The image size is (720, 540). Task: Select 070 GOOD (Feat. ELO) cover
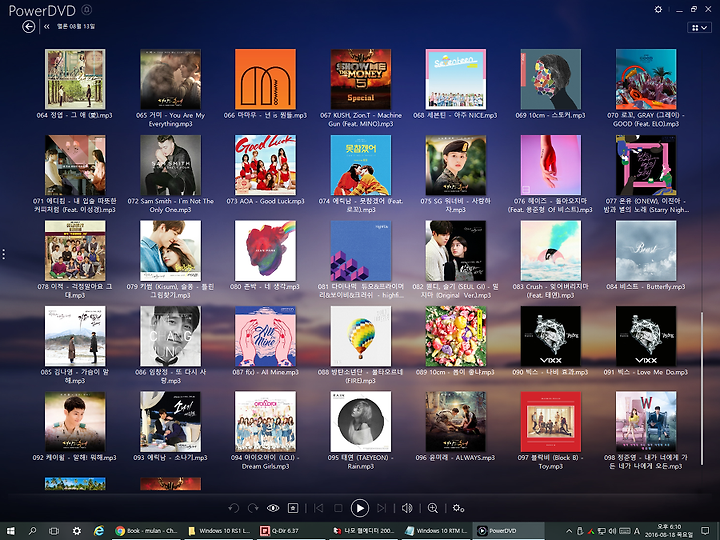point(646,79)
